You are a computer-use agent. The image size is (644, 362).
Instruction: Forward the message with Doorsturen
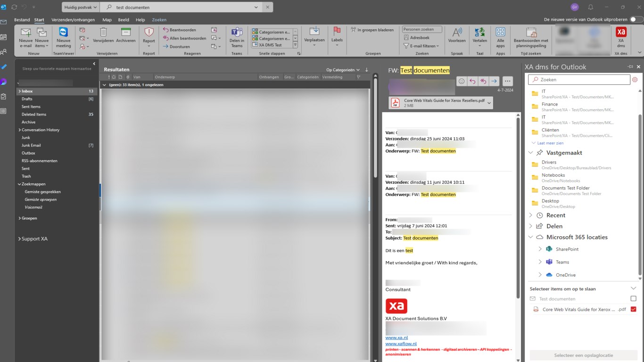pyautogui.click(x=176, y=47)
